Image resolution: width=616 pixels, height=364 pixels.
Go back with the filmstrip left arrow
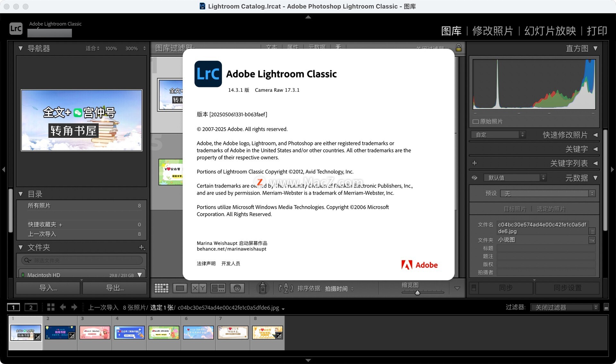63,307
